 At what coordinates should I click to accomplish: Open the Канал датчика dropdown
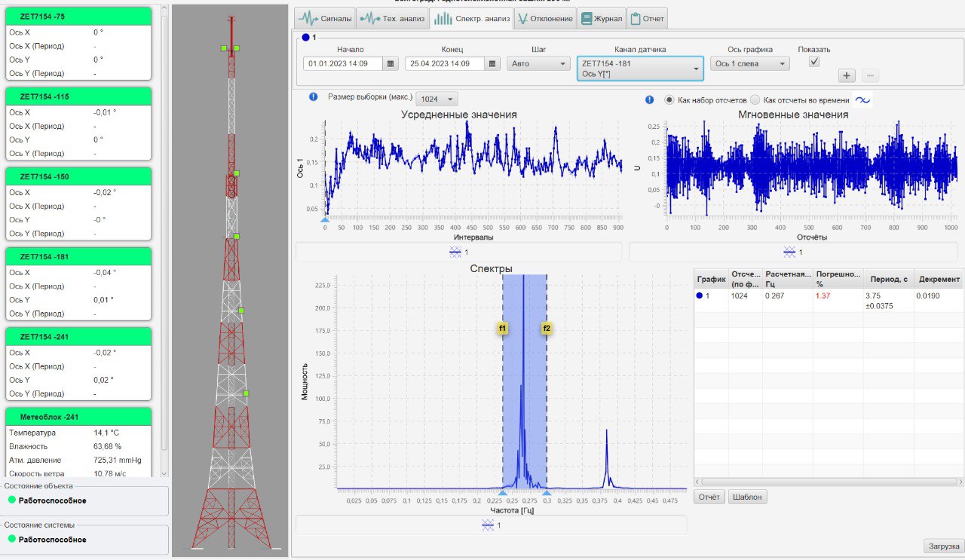(x=639, y=69)
